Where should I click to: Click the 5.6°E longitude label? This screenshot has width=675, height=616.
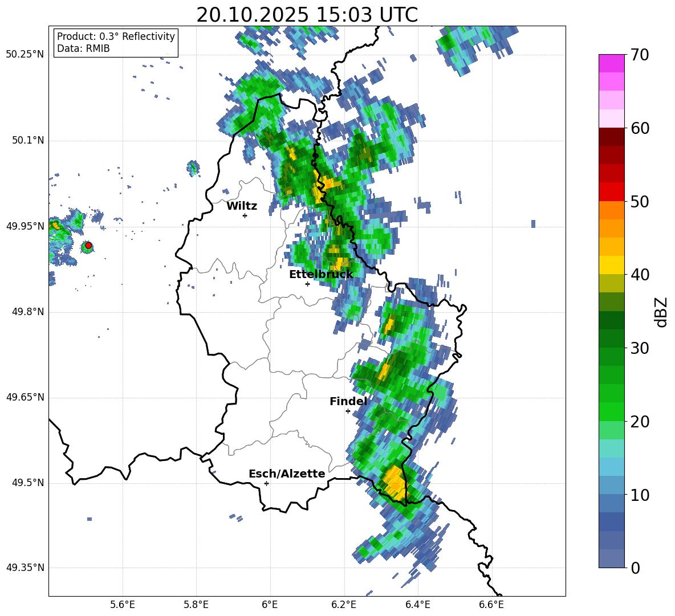click(123, 605)
